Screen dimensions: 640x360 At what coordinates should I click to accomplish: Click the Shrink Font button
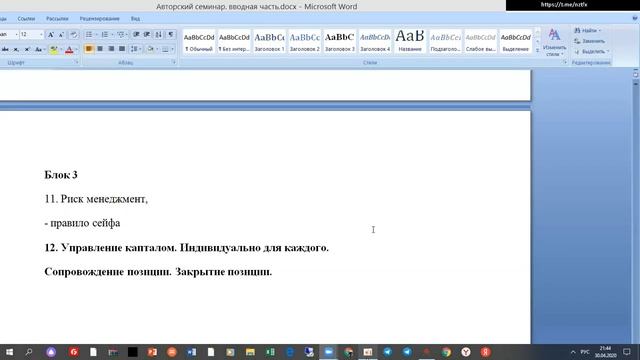61,35
